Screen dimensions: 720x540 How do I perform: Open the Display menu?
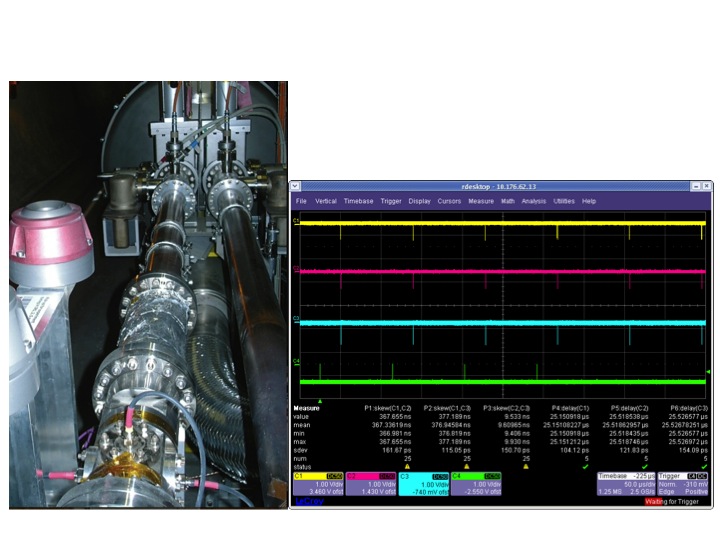(419, 201)
